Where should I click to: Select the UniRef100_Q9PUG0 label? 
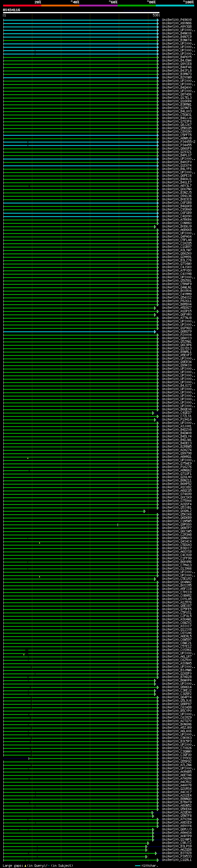[x=176, y=524]
